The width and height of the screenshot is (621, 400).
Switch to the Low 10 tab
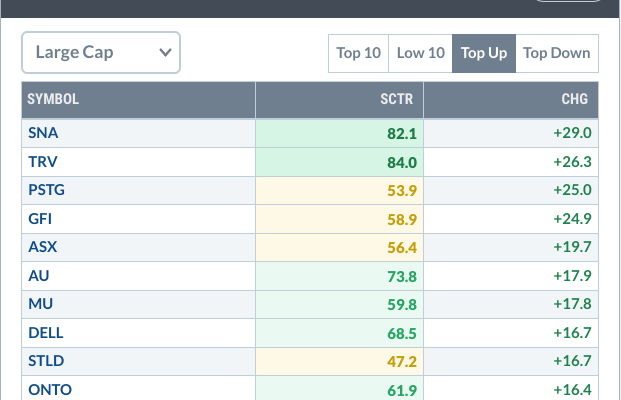coord(420,53)
